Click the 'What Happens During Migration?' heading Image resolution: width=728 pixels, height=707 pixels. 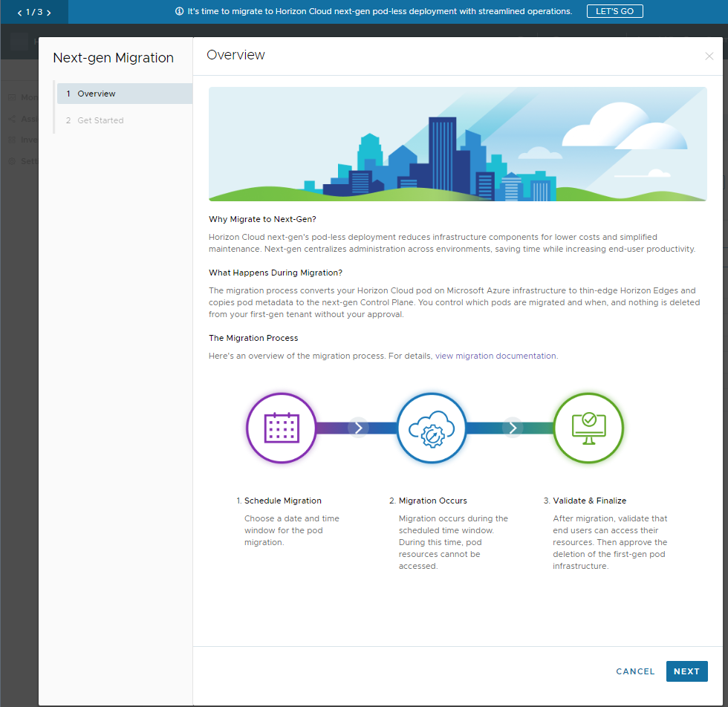pyautogui.click(x=276, y=273)
